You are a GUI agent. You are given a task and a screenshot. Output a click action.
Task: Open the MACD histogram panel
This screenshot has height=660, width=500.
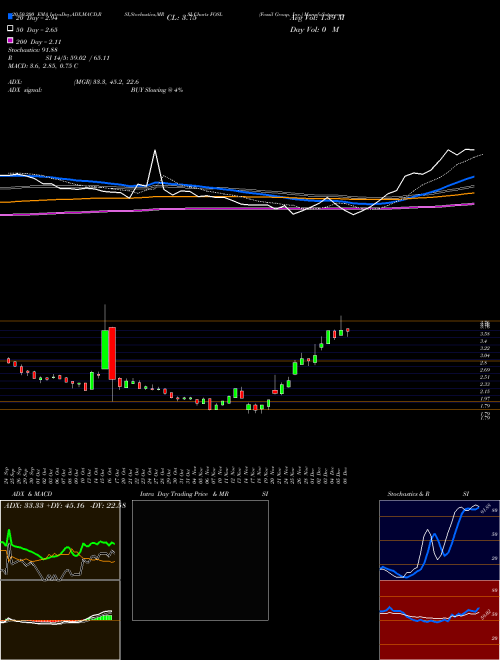click(60, 620)
